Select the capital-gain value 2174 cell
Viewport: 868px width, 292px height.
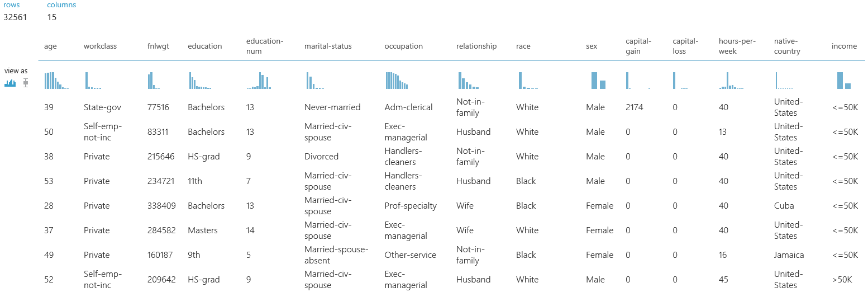635,107
